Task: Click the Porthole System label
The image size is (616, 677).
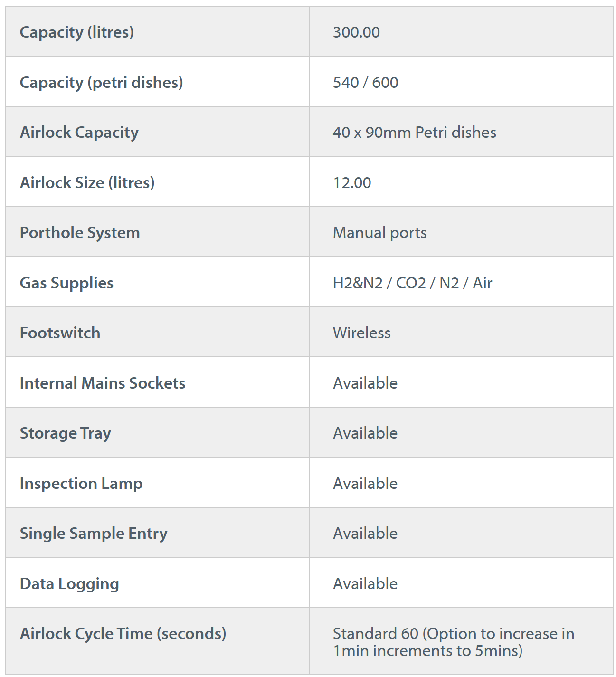Action: pos(80,233)
